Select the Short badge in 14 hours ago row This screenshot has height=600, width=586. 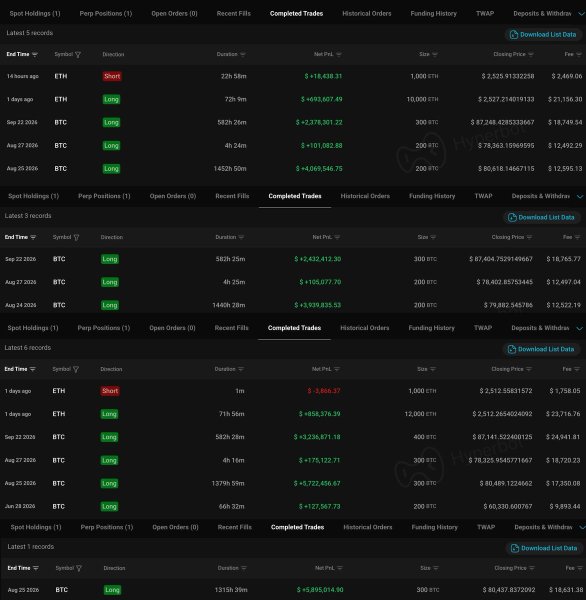click(x=112, y=76)
